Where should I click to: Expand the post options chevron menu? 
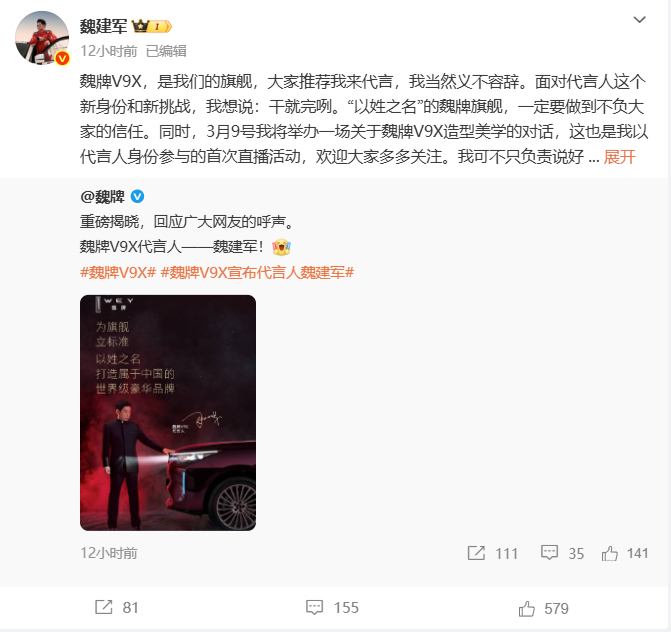tap(639, 20)
